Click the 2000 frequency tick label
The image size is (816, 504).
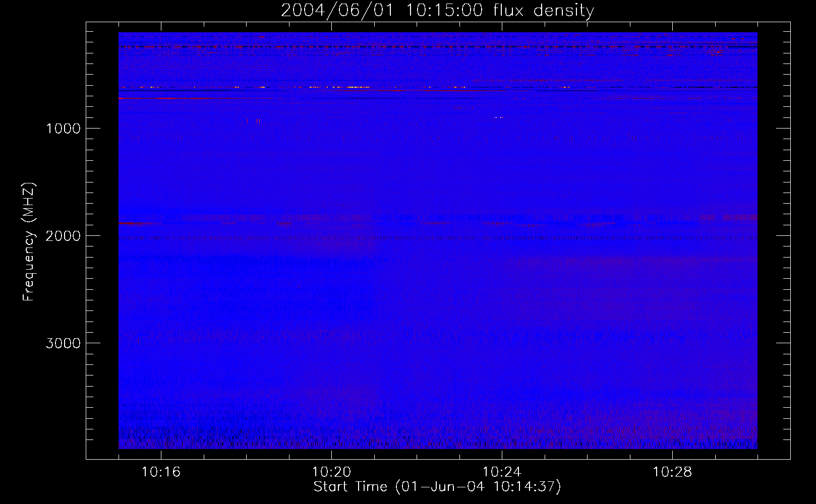63,236
